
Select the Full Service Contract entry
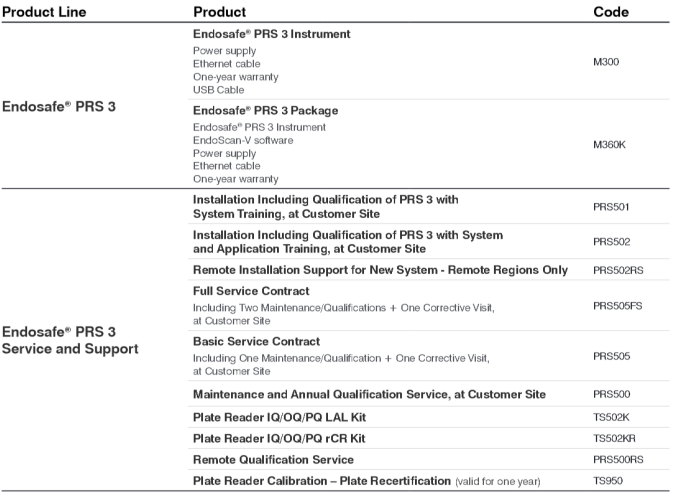[x=245, y=291]
